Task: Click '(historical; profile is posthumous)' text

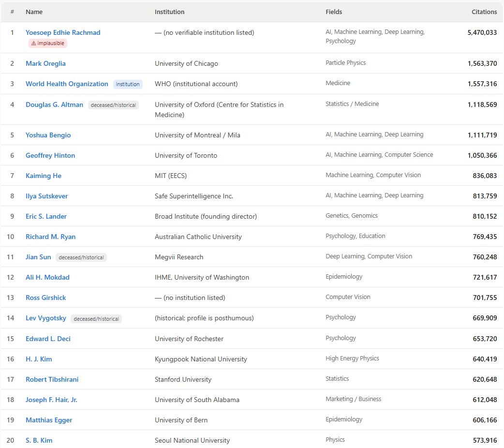Action: pos(204,318)
